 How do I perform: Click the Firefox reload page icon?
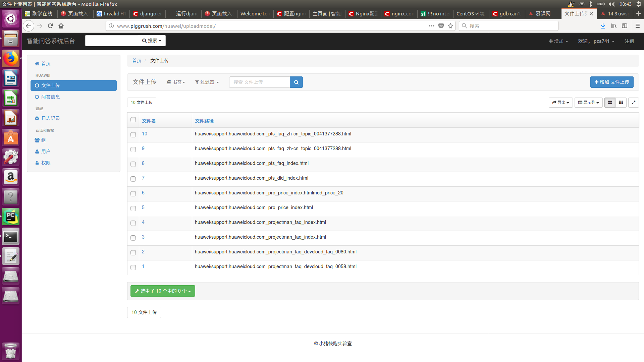click(50, 26)
